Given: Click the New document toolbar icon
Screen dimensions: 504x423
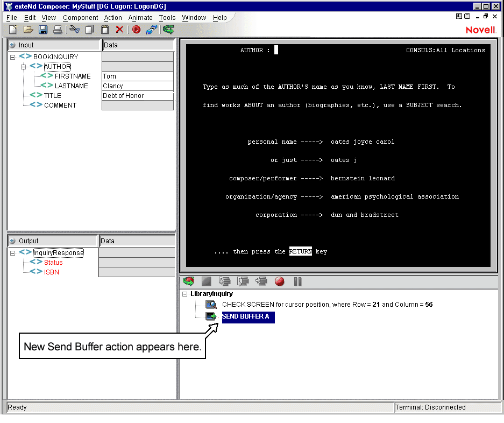Looking at the screenshot, I should (x=13, y=30).
